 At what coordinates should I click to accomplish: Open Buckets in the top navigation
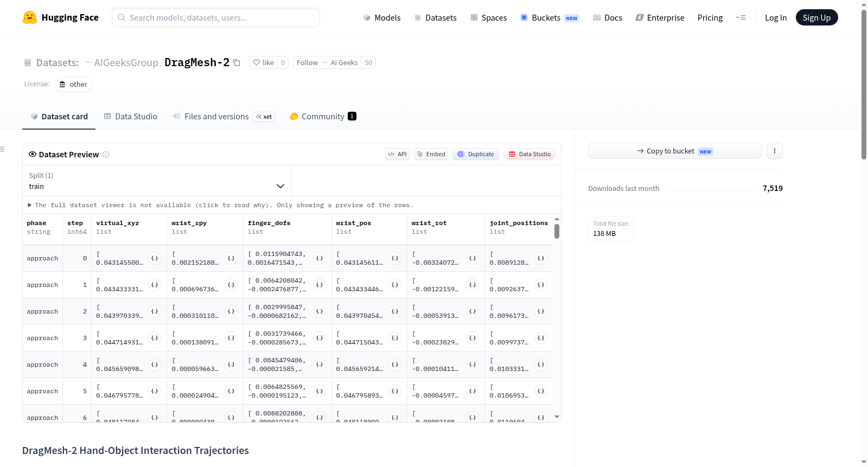tap(550, 17)
